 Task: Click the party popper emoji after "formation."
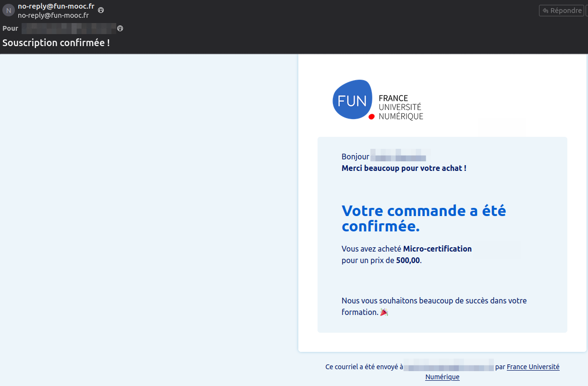(384, 312)
